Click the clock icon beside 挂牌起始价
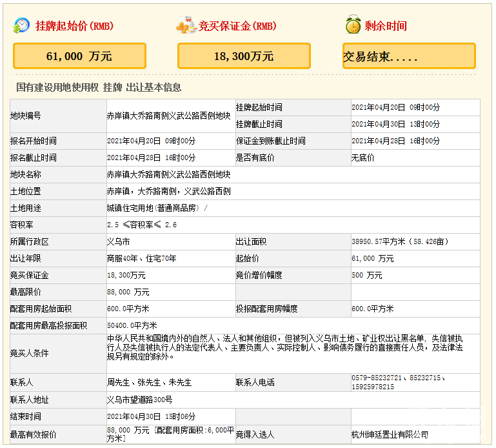The height and width of the screenshot is (448, 496). click(x=21, y=26)
